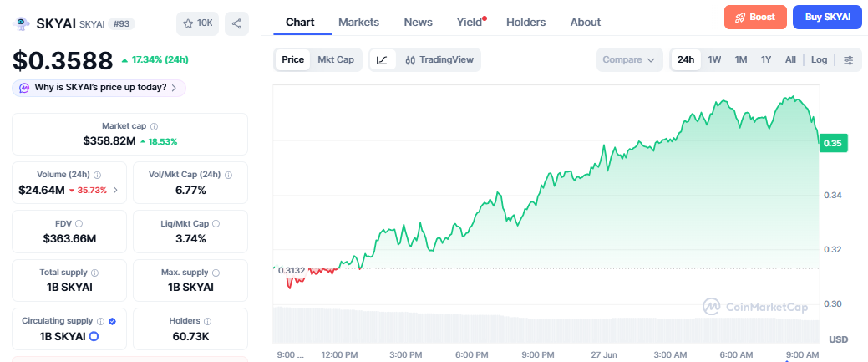
Task: Expand Volume (24h) details chevron
Action: [x=115, y=190]
